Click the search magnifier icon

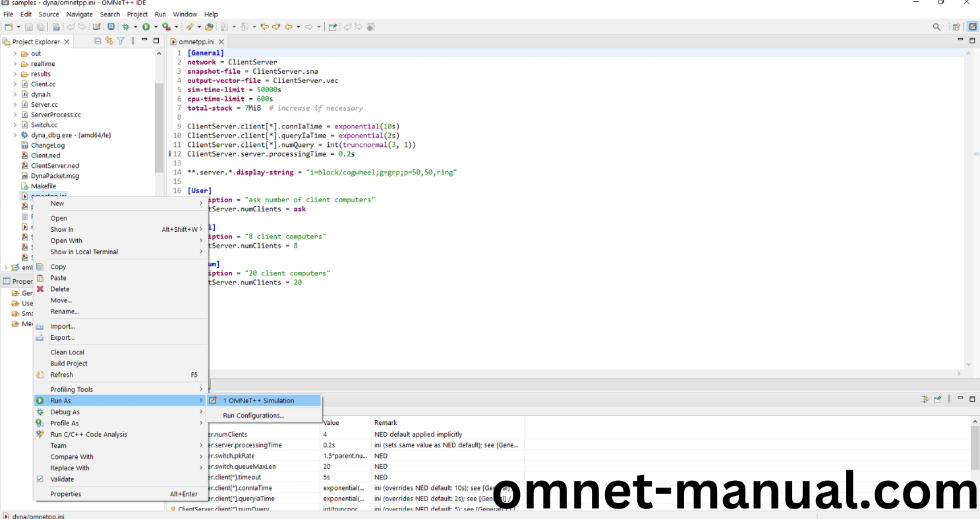click(937, 27)
